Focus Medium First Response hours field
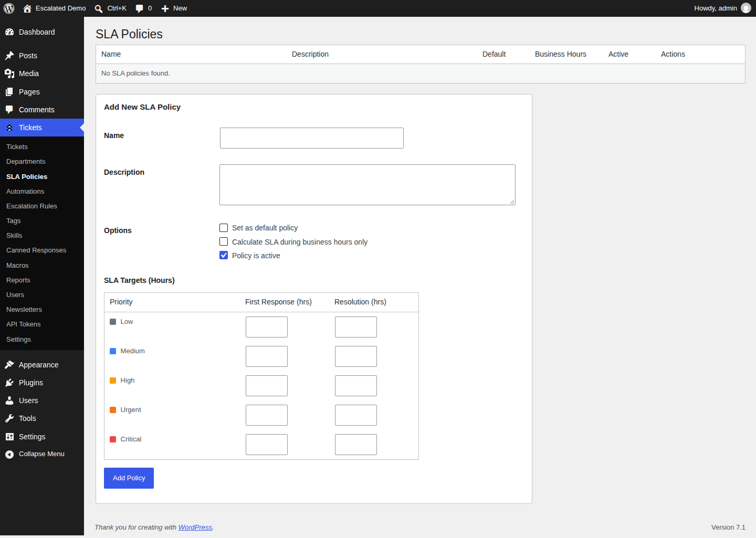This screenshot has height=538, width=756. [267, 356]
